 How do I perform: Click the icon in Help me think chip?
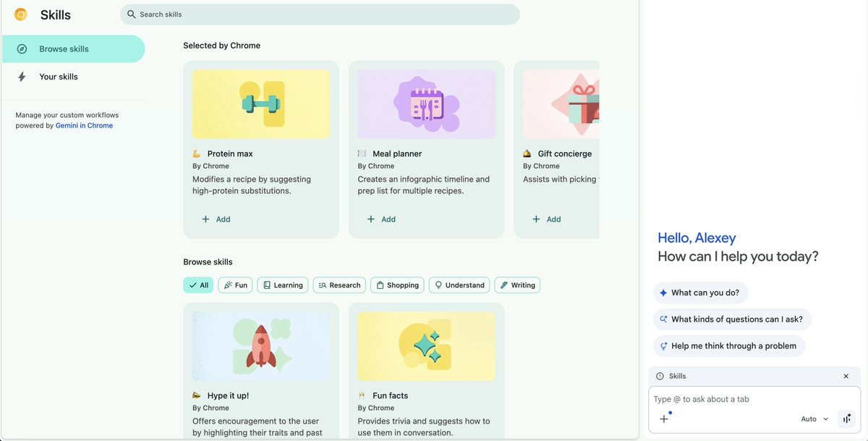point(663,346)
